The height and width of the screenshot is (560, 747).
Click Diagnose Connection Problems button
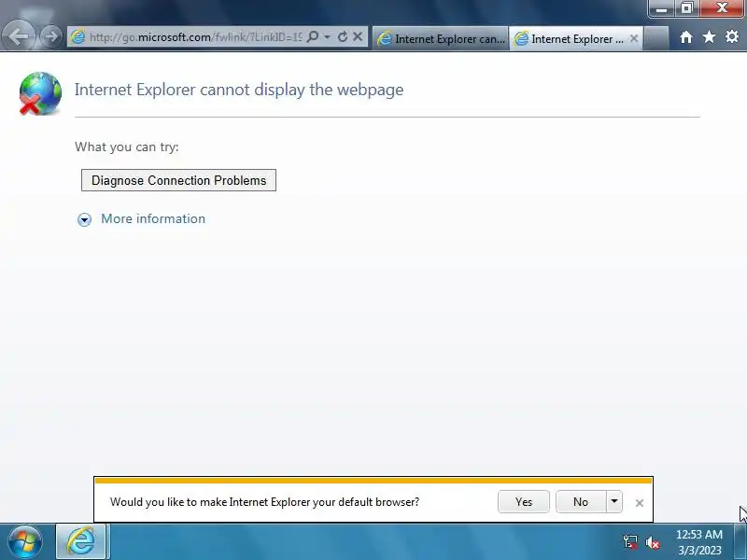[x=178, y=180]
